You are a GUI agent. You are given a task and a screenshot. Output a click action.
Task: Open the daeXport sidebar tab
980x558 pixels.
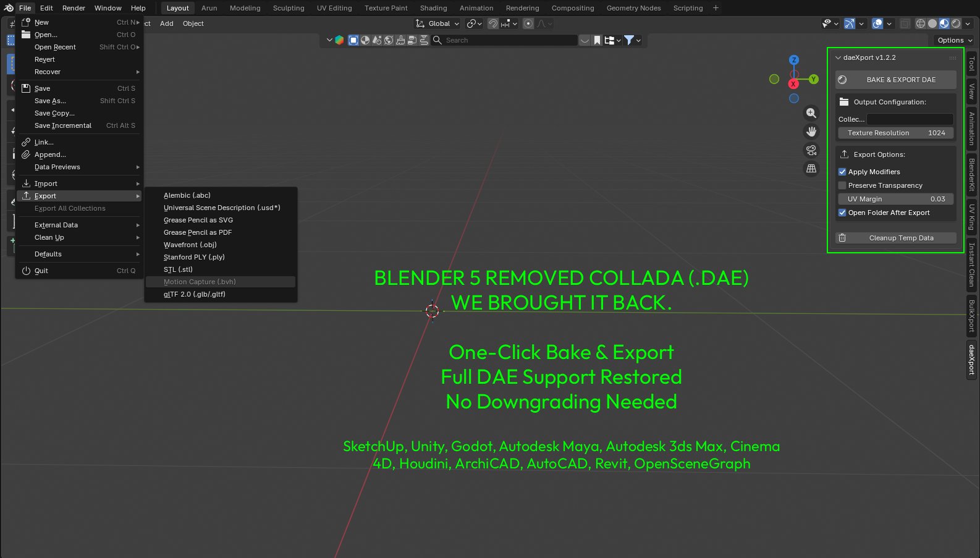pos(971,360)
